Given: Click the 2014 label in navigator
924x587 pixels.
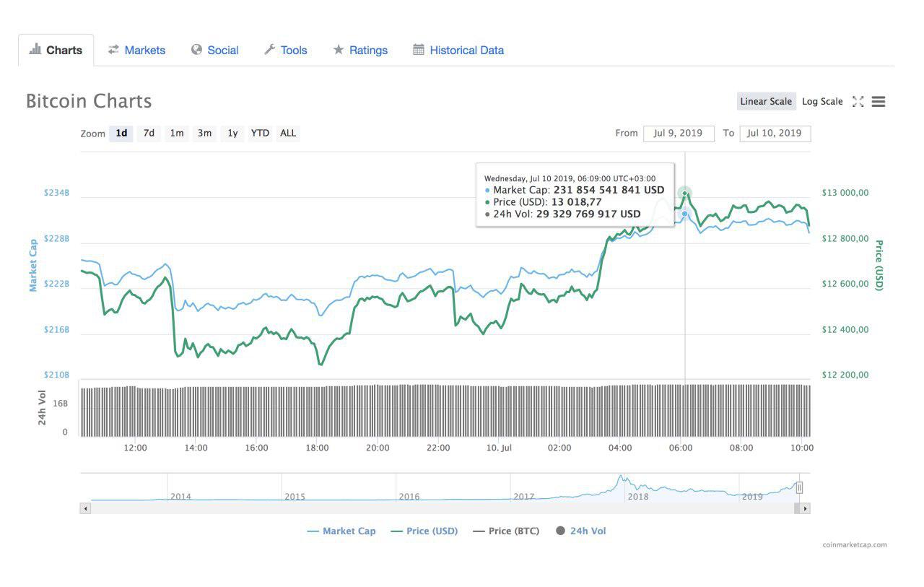Looking at the screenshot, I should point(180,496).
